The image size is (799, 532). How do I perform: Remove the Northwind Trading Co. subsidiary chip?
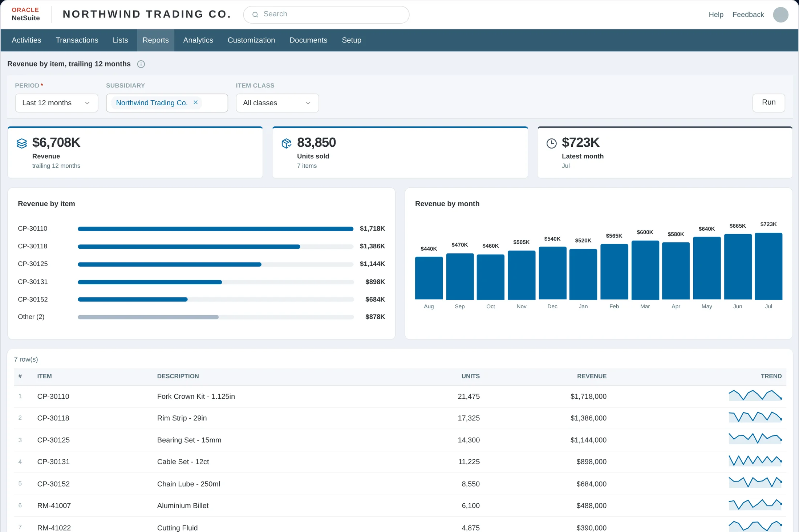[195, 102]
